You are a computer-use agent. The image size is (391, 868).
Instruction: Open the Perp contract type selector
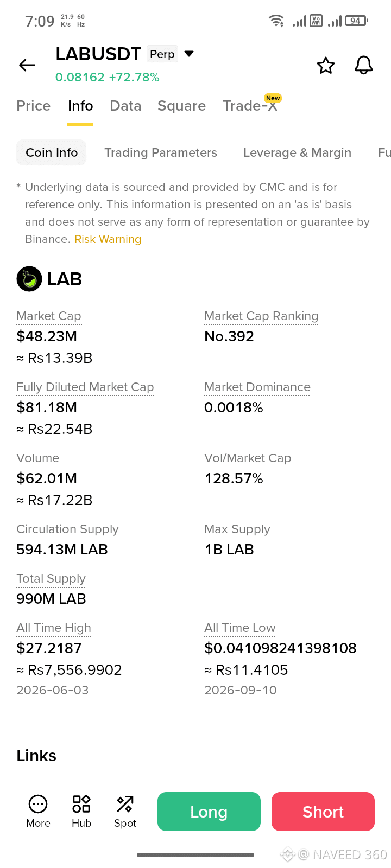click(162, 54)
